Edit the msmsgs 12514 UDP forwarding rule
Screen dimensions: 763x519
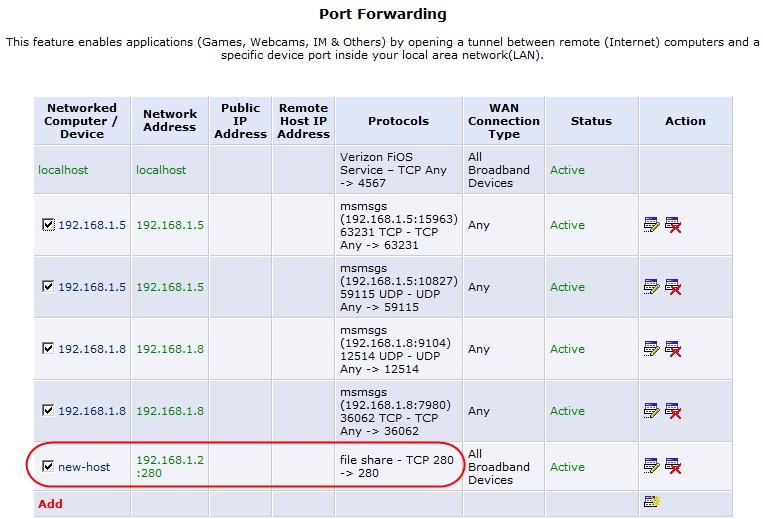coord(652,349)
